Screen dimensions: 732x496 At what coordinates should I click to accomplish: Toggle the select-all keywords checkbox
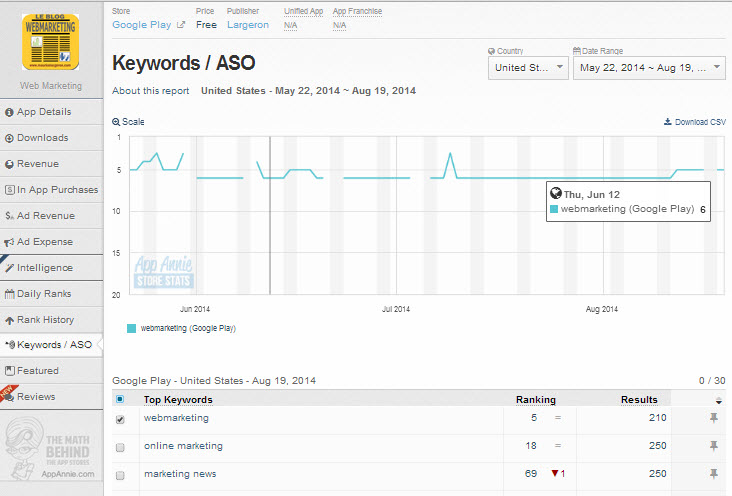pos(120,399)
